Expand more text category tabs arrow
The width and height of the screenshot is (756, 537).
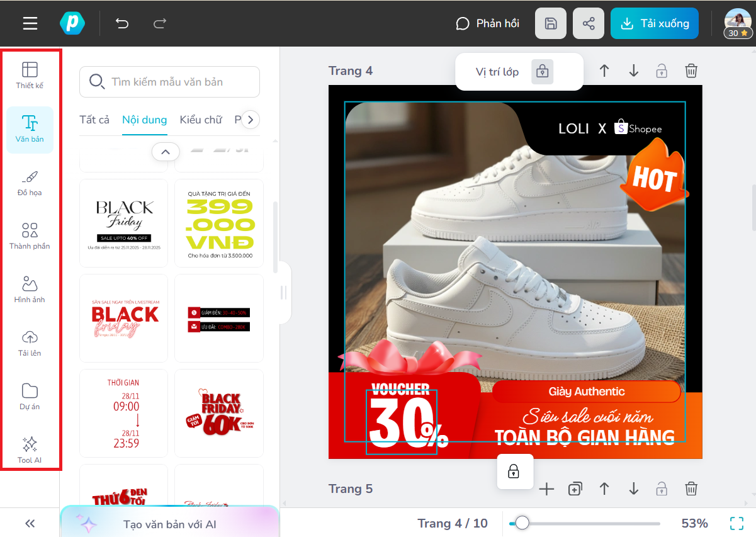pos(251,120)
